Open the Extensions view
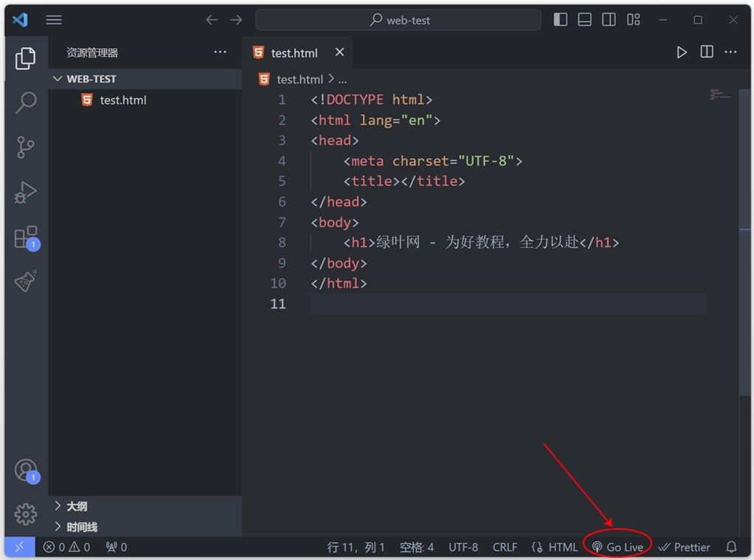 pyautogui.click(x=25, y=237)
